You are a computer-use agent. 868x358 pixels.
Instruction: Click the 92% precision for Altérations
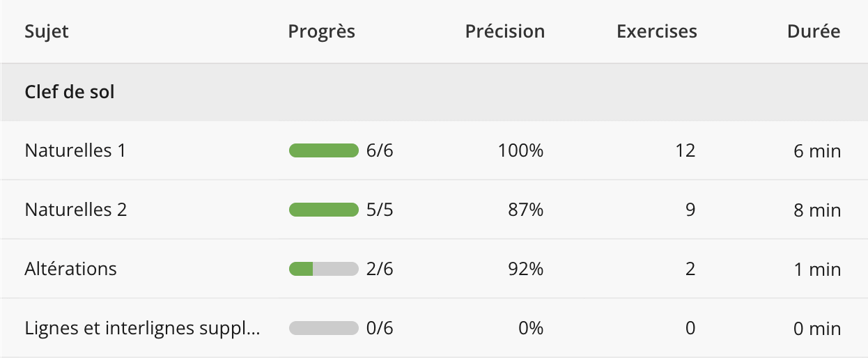click(x=526, y=269)
